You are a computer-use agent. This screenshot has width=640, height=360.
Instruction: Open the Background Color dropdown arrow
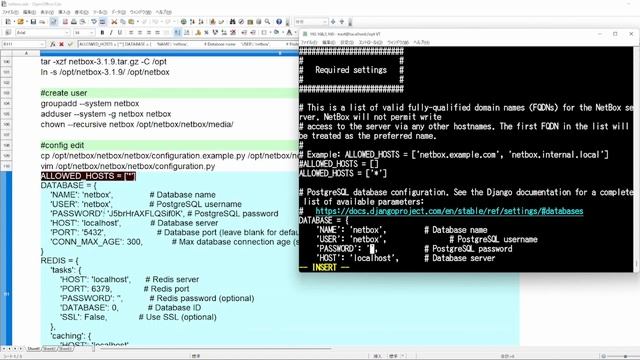tap(282, 33)
